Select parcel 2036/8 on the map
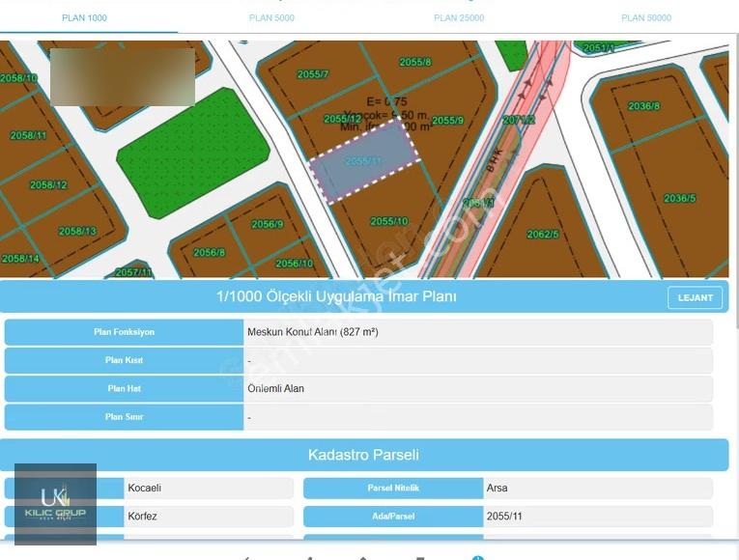 click(x=643, y=106)
